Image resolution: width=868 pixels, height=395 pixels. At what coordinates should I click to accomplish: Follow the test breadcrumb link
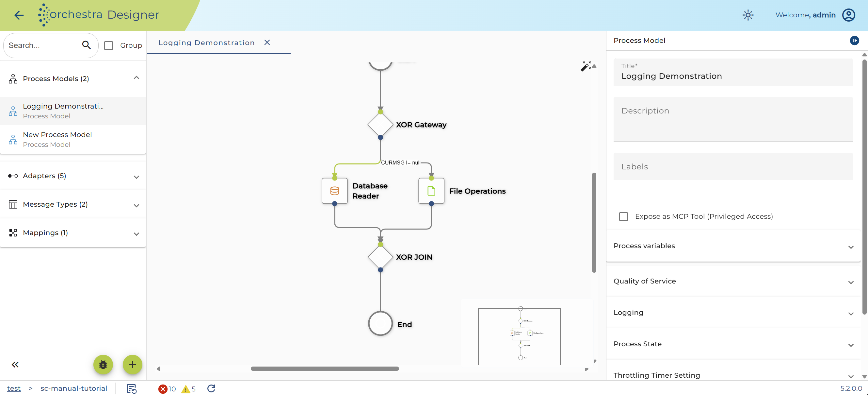14,388
